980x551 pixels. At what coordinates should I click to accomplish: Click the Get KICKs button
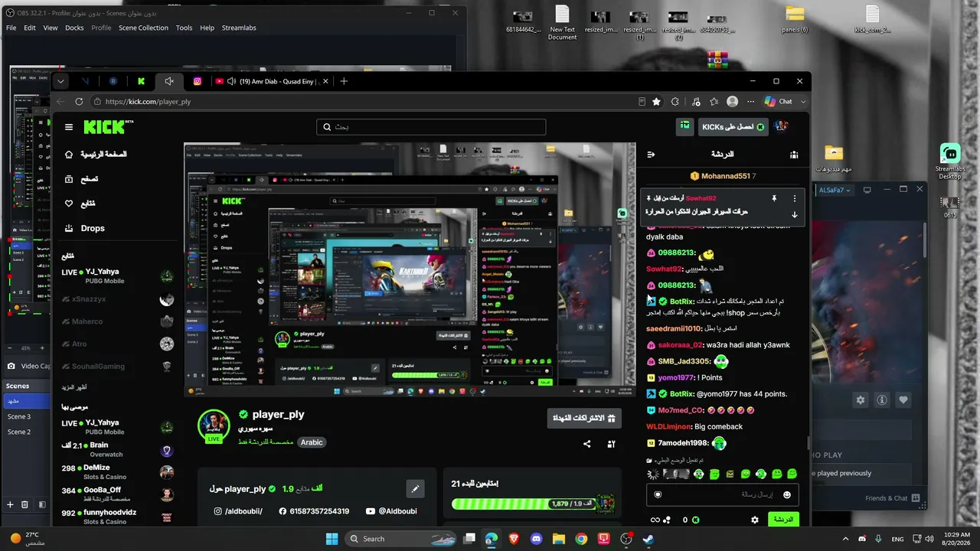[x=733, y=127]
